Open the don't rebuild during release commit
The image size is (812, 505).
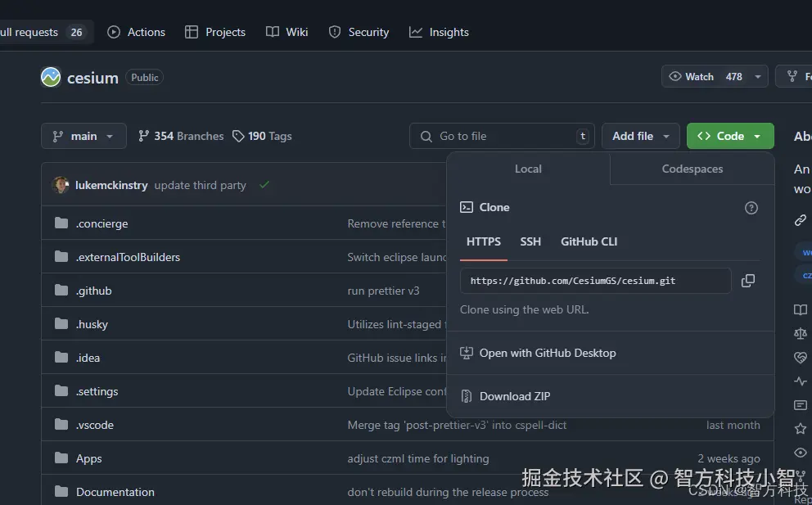(448, 492)
